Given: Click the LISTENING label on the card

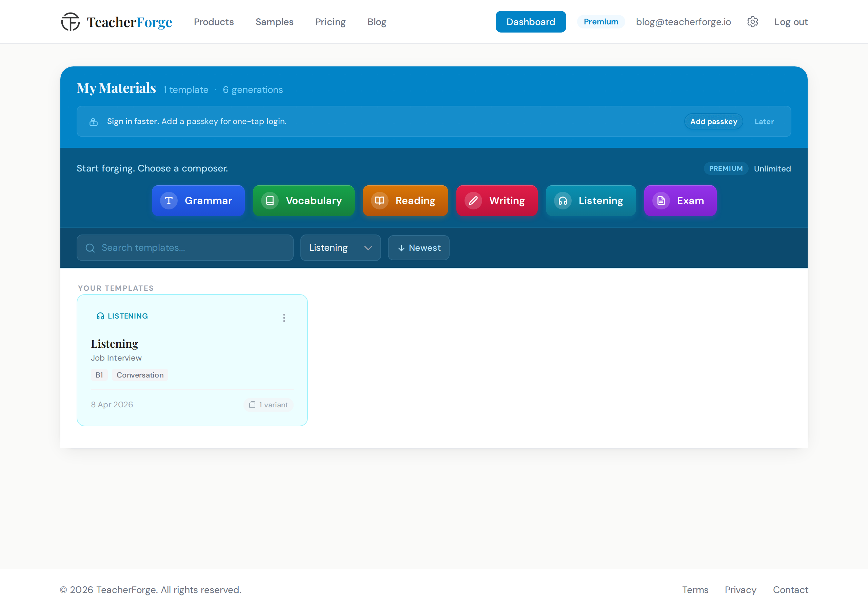Looking at the screenshot, I should [x=128, y=316].
